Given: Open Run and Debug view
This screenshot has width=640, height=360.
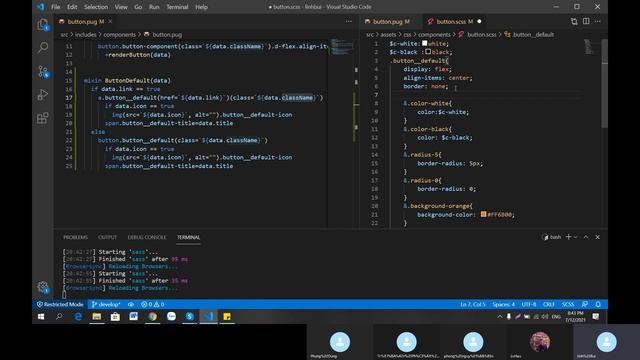Looking at the screenshot, I should coord(43,95).
